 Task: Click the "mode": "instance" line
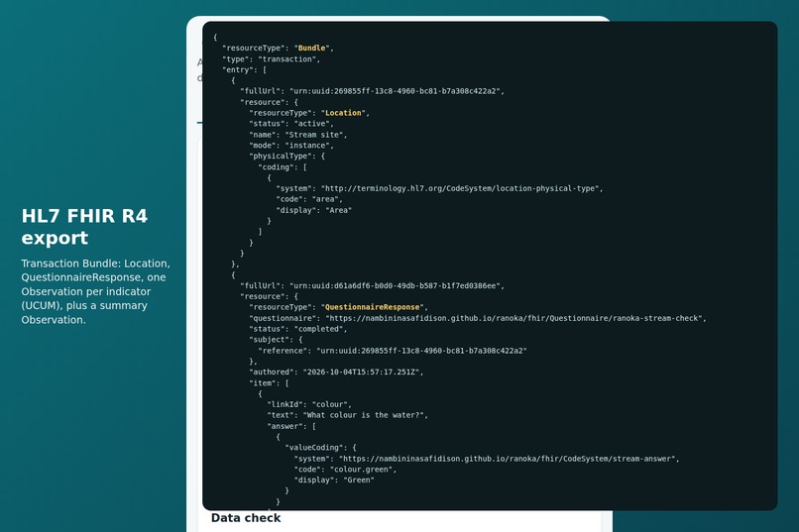[291, 146]
